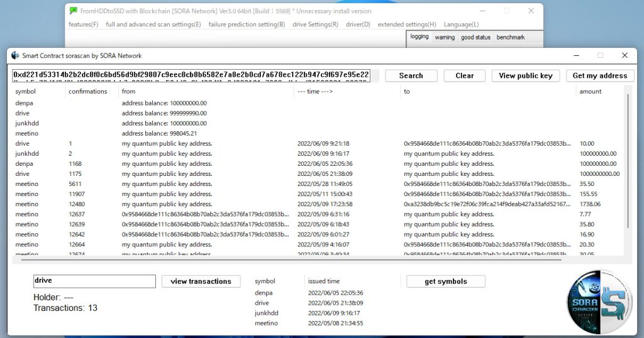
Task: Click the view transactions button
Action: pyautogui.click(x=201, y=281)
